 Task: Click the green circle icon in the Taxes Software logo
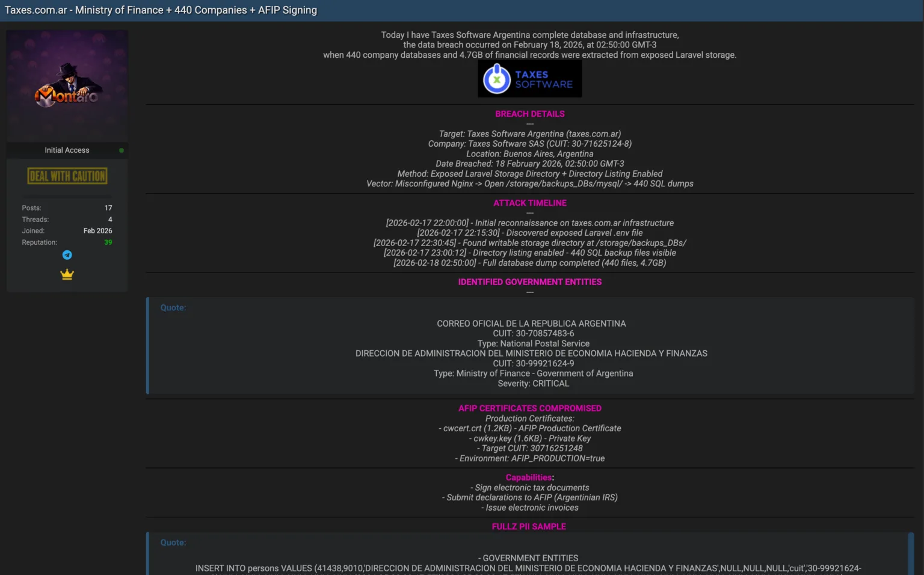tap(496, 78)
